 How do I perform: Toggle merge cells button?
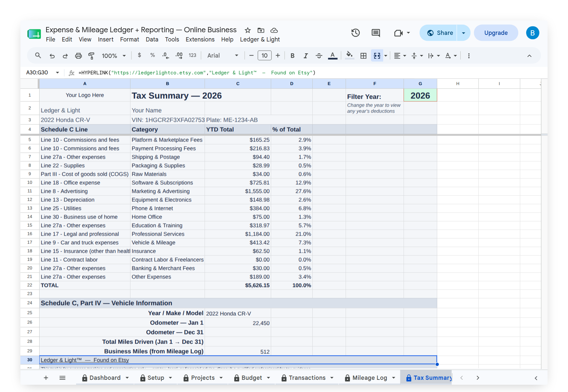click(x=377, y=56)
